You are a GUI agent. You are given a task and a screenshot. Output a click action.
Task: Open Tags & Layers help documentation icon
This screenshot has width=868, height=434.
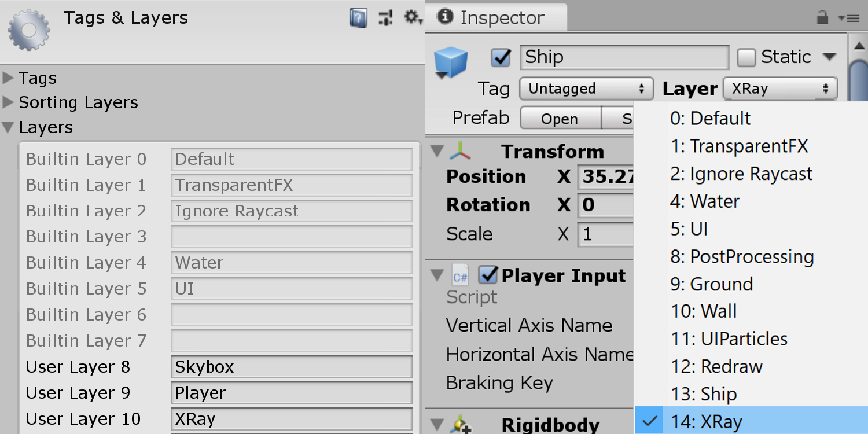pyautogui.click(x=358, y=18)
